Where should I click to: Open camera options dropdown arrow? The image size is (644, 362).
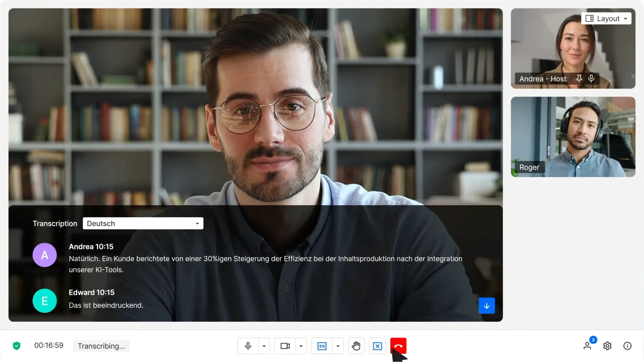[x=301, y=346]
